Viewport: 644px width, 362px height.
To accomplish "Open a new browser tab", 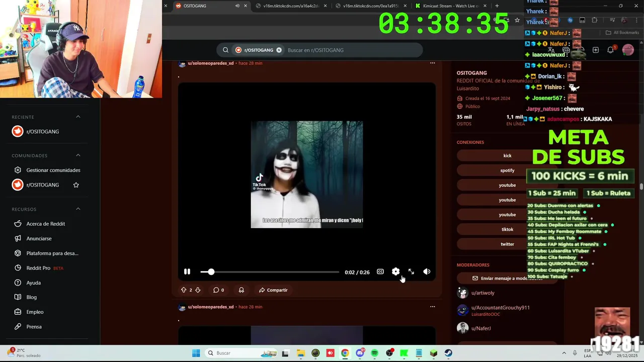I will pos(497,6).
